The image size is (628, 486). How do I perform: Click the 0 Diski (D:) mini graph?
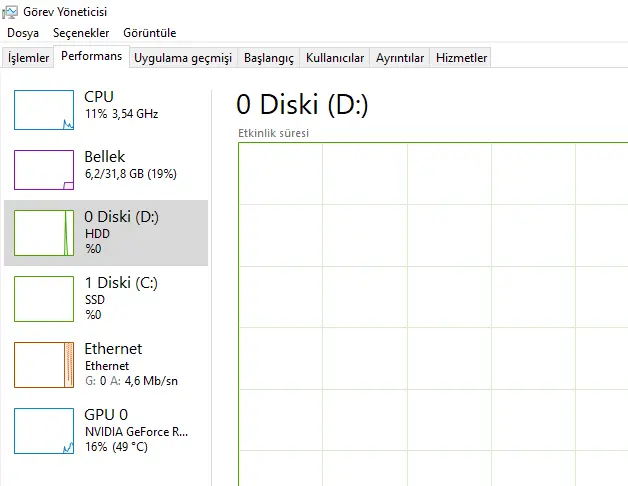(x=44, y=233)
